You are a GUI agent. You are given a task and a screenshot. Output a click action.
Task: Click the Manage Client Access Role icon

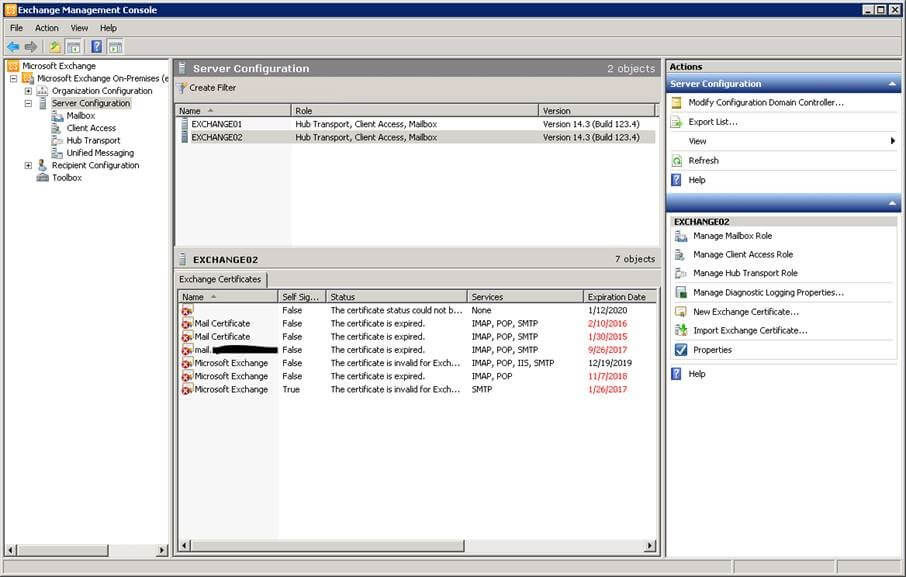click(680, 255)
